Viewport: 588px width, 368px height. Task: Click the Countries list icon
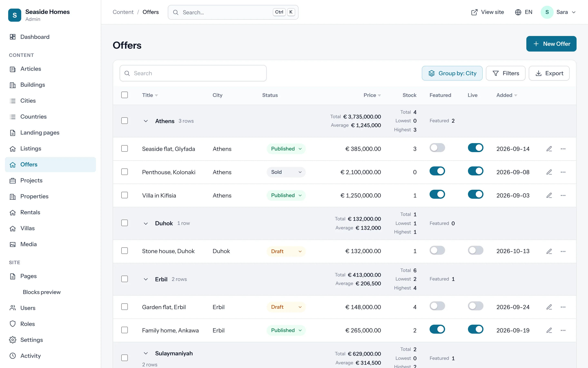tap(13, 117)
